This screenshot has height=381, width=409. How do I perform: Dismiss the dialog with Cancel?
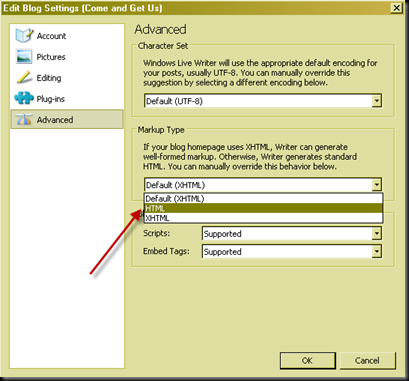tap(367, 360)
